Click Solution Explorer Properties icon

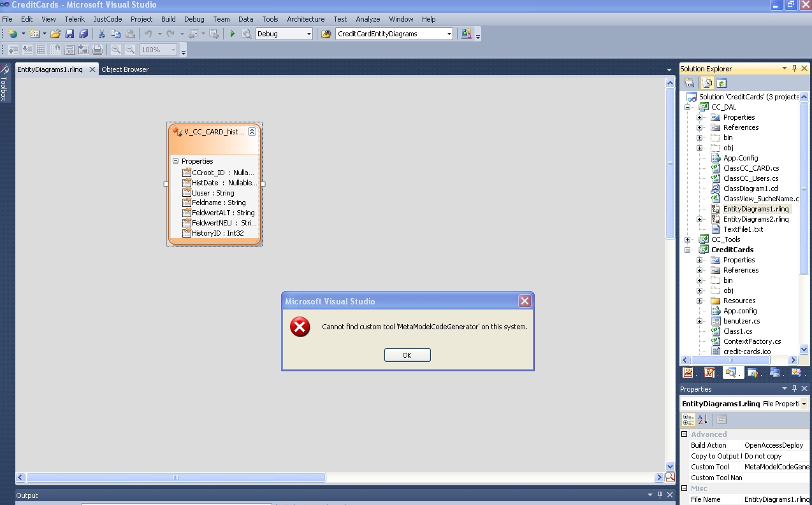point(689,83)
